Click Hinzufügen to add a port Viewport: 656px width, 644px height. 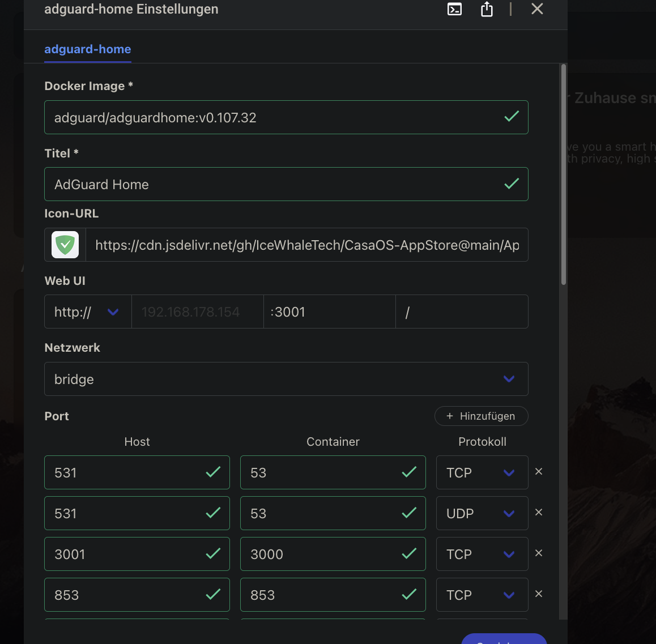[481, 416]
